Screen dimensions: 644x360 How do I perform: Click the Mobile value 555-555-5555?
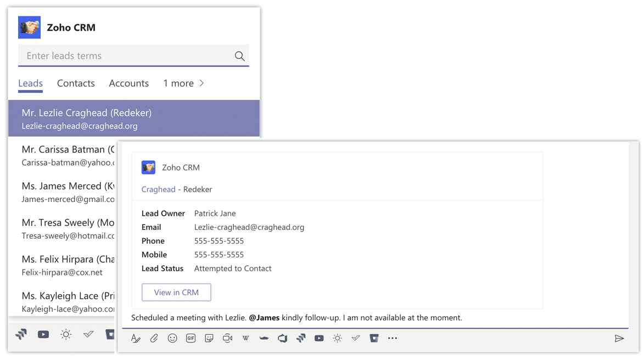[x=219, y=255]
